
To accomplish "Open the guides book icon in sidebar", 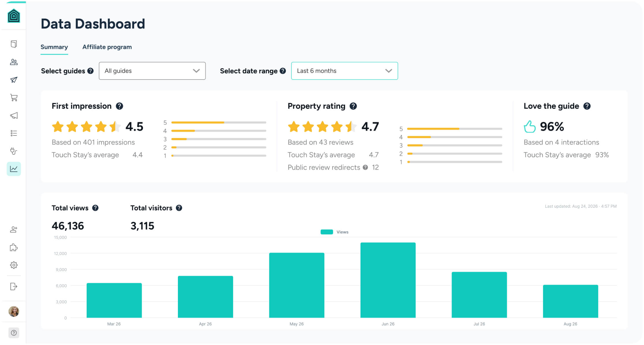I will pos(14,44).
